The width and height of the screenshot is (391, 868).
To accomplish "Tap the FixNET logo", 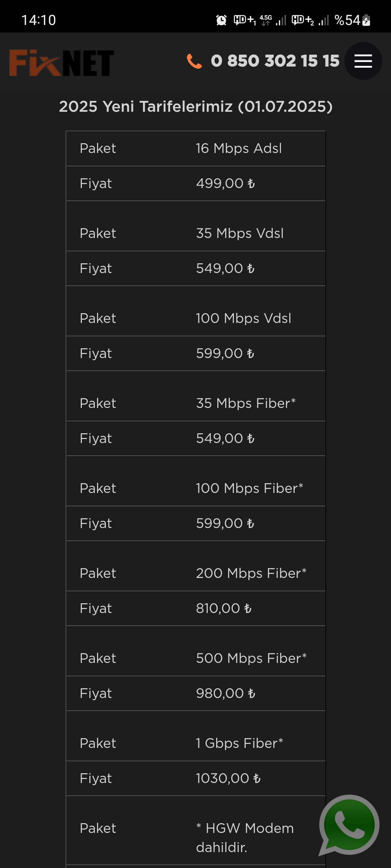I will (62, 63).
